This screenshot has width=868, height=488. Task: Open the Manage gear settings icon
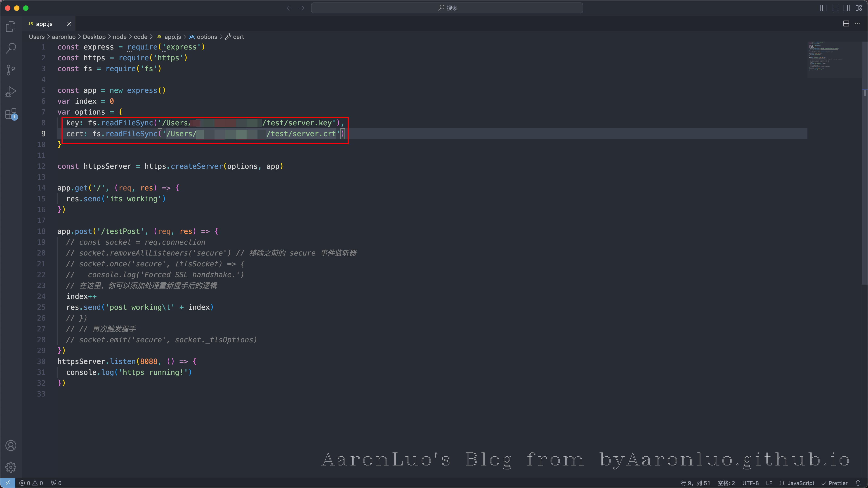pos(11,467)
